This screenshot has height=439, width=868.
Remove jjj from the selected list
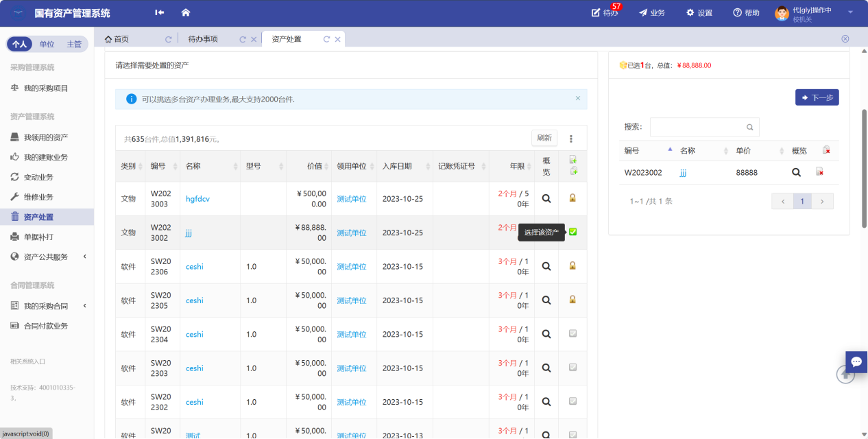(819, 172)
